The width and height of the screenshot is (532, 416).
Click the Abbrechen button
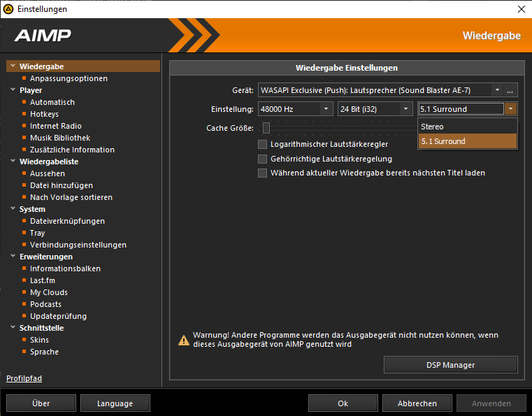pyautogui.click(x=417, y=403)
